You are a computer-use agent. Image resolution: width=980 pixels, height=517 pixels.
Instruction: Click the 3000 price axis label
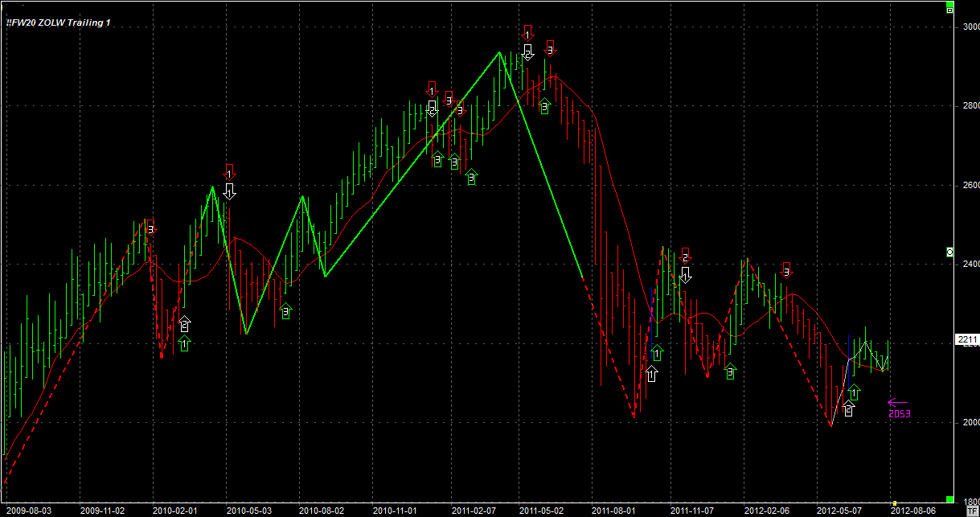[968, 27]
